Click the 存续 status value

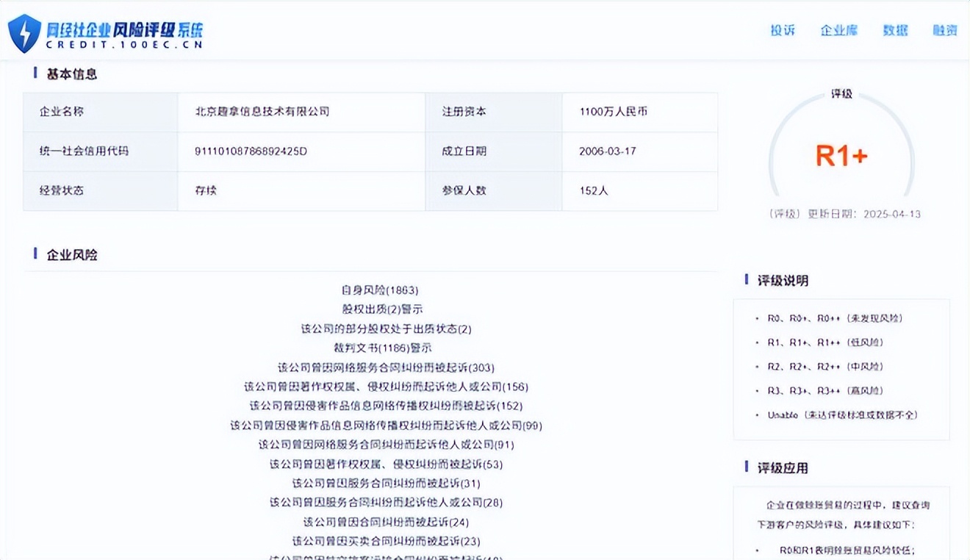206,191
